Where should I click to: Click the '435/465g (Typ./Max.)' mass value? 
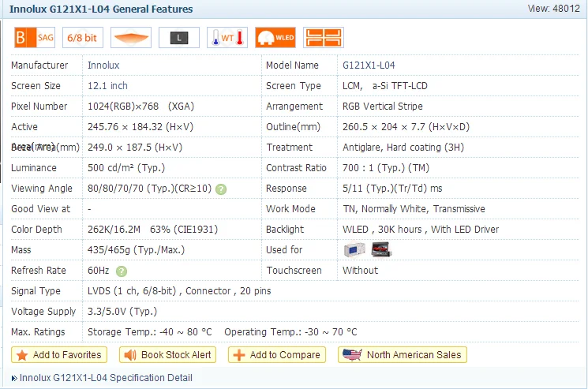pos(136,250)
